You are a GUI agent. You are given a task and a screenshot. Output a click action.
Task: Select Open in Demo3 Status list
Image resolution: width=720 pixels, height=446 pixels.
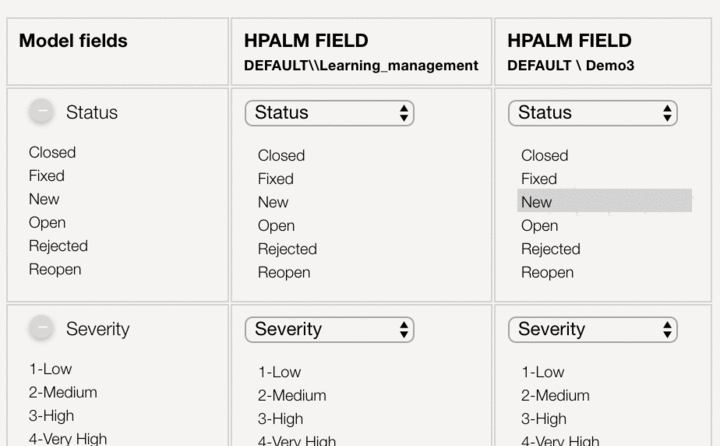(539, 226)
